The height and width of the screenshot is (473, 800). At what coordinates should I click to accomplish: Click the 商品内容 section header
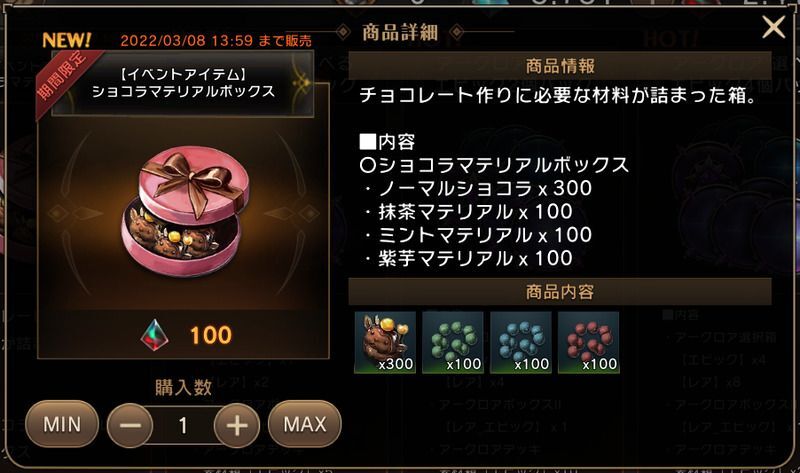pyautogui.click(x=560, y=292)
